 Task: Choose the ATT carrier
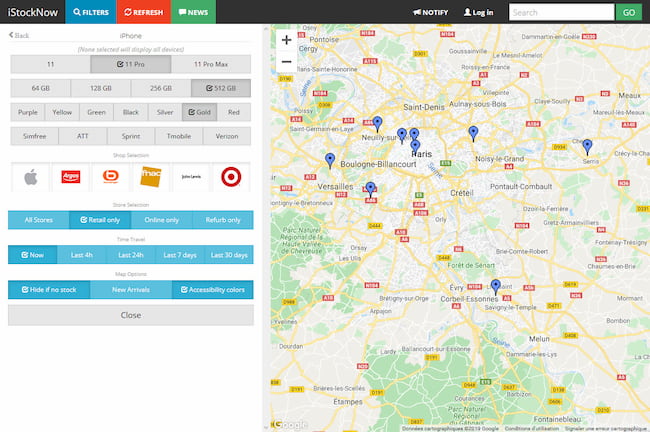click(x=82, y=136)
